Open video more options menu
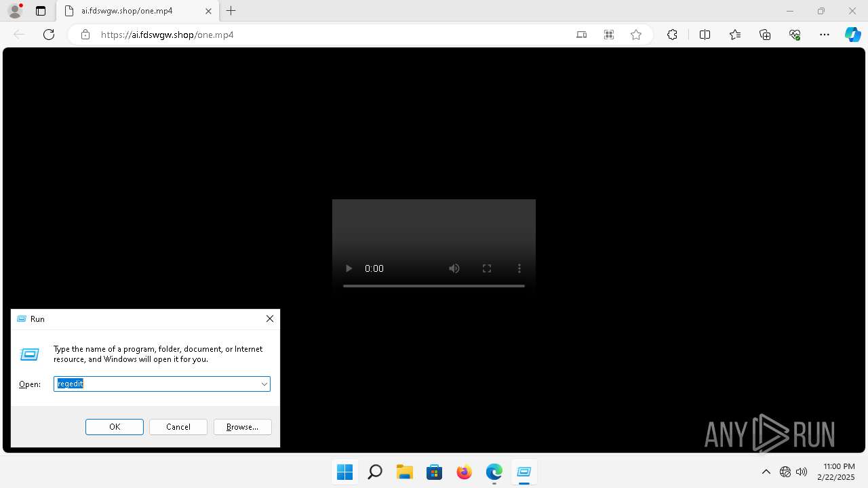Screen dimensions: 868x488 pyautogui.click(x=519, y=268)
